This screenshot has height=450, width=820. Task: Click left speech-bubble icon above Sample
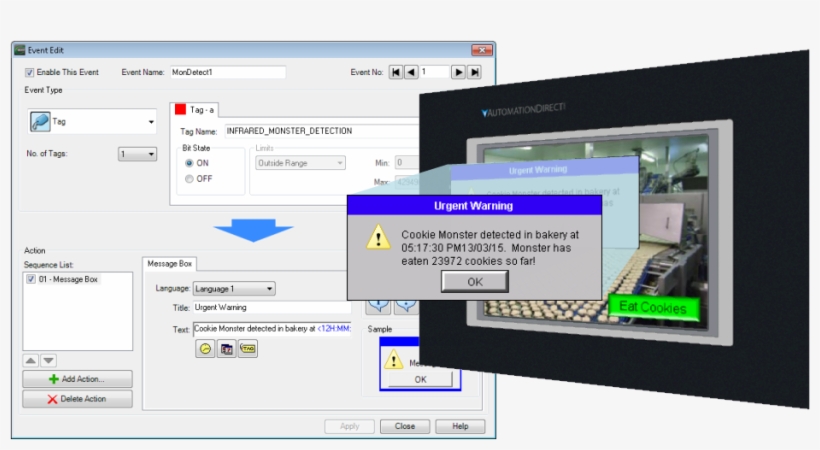pos(378,306)
